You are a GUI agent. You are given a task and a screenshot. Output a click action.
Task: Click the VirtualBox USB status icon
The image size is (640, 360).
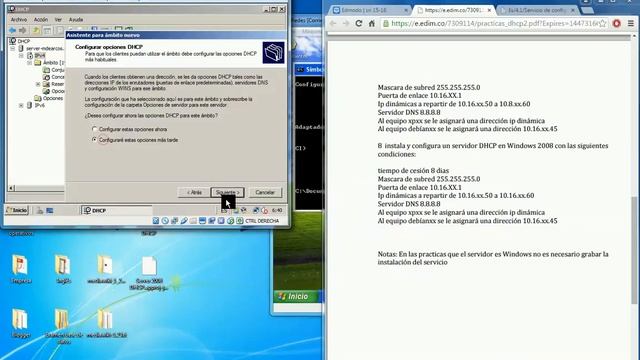184,221
